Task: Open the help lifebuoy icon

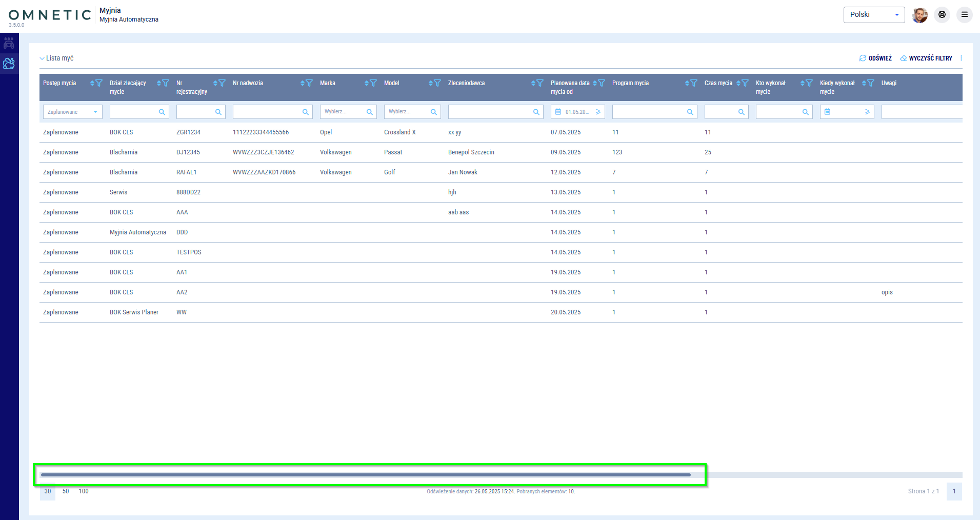Action: (x=942, y=15)
